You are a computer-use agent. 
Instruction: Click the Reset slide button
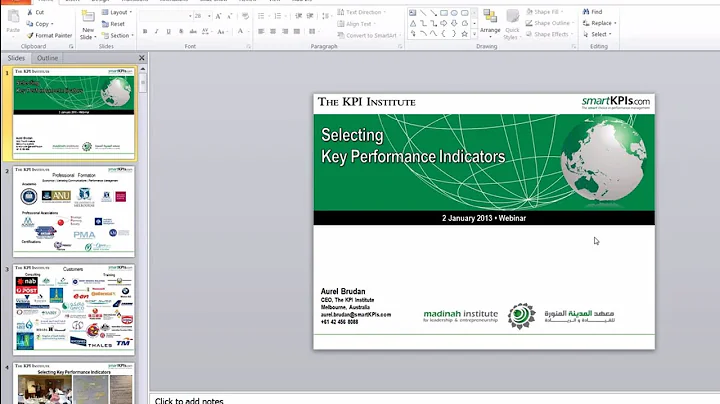pyautogui.click(x=113, y=24)
